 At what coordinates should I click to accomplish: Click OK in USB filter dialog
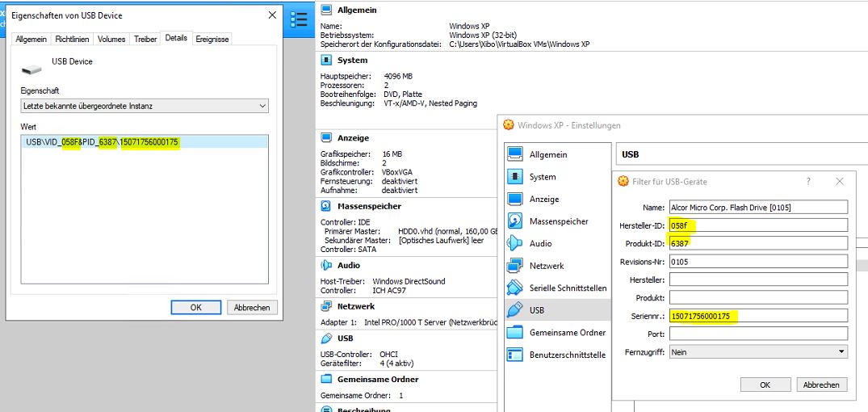[764, 385]
